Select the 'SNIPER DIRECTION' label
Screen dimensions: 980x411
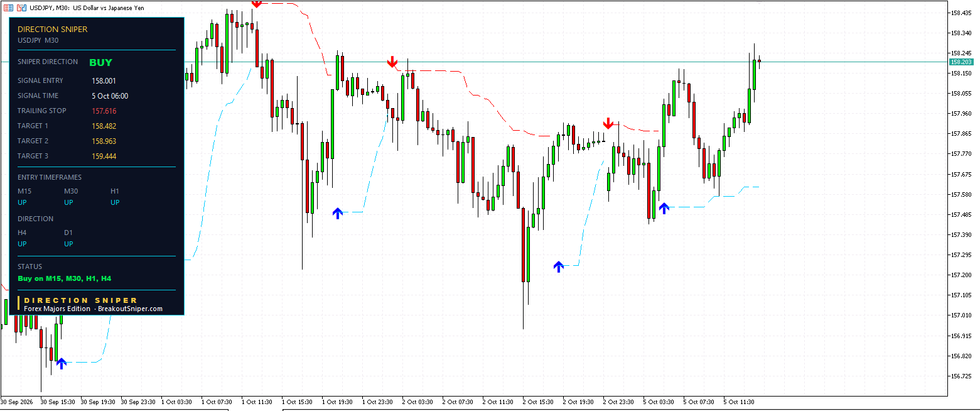(48, 62)
